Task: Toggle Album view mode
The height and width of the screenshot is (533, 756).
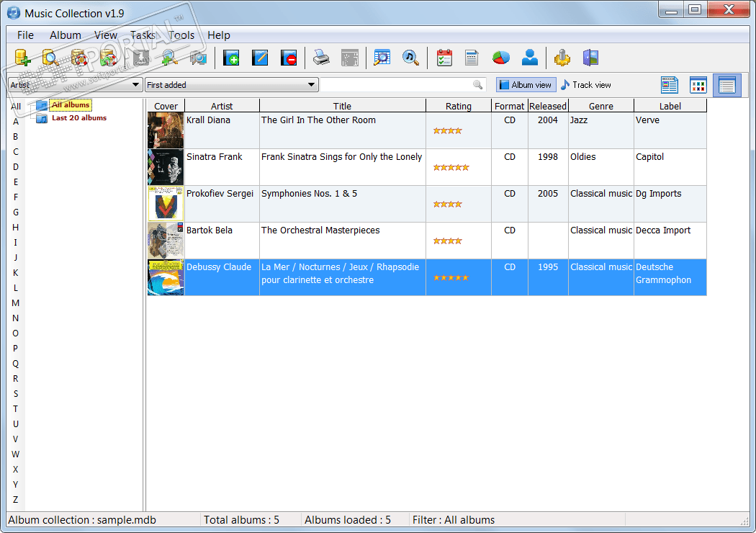Action: point(526,85)
